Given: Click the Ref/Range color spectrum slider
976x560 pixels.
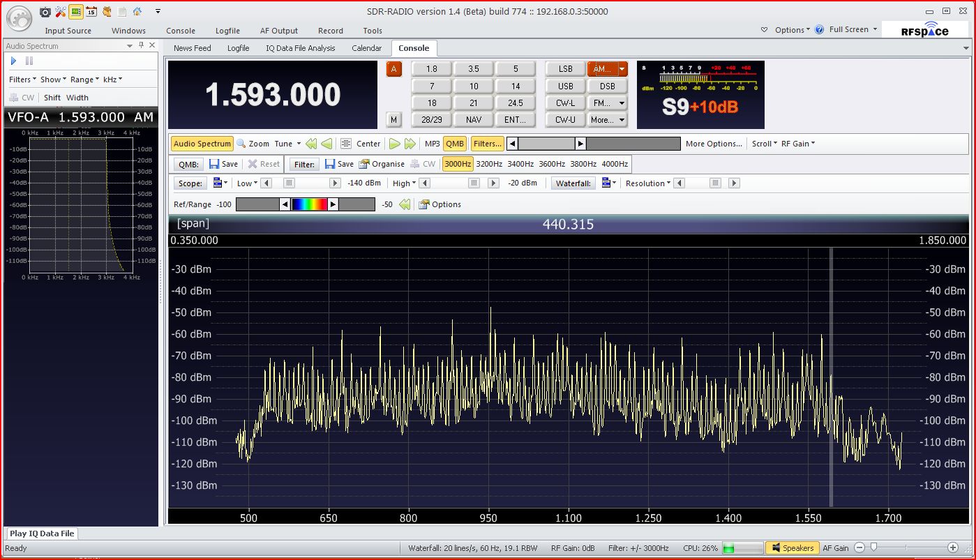Looking at the screenshot, I should (309, 204).
